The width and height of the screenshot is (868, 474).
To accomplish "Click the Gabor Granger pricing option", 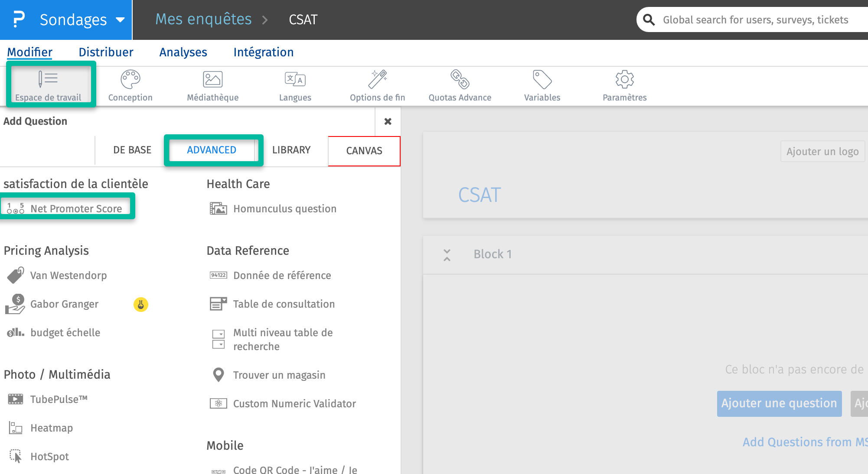I will tap(64, 304).
